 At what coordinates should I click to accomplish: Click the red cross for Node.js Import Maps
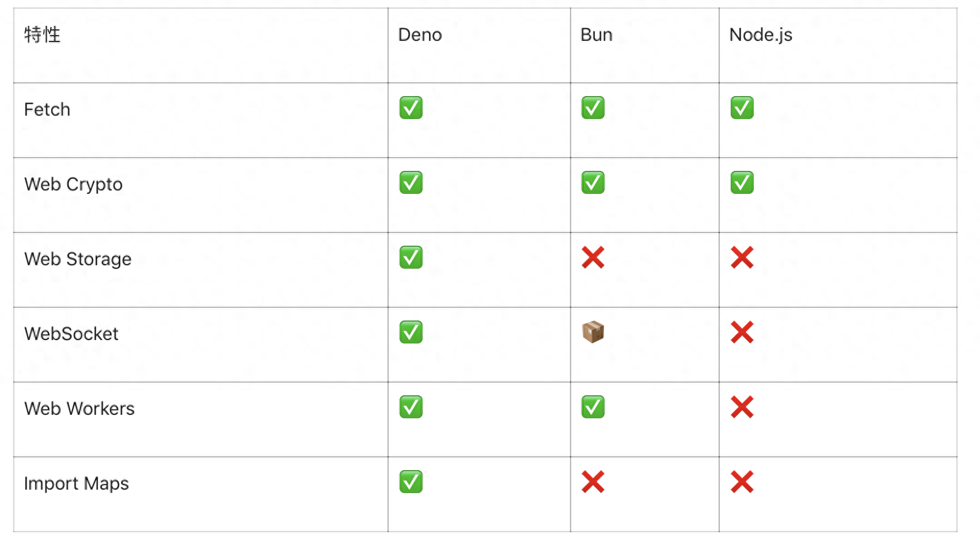(x=742, y=482)
